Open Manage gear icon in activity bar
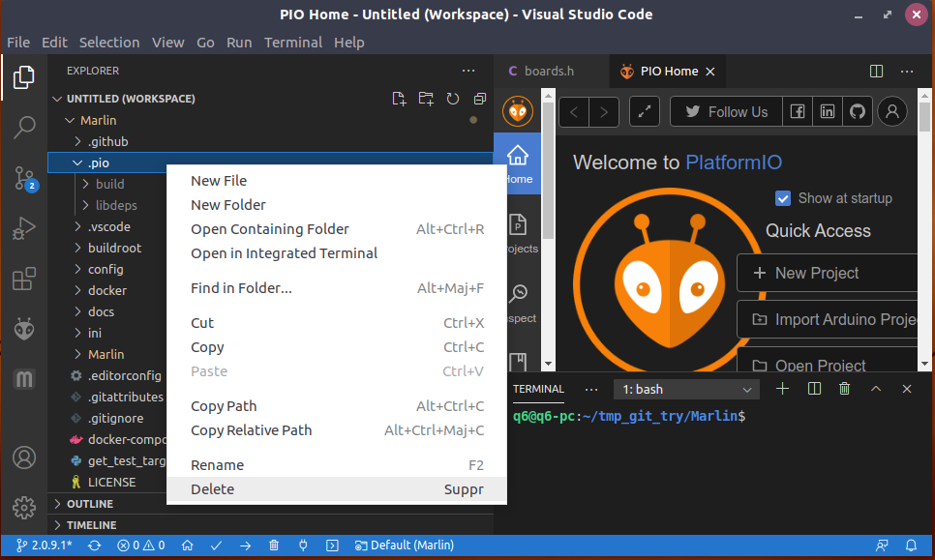The height and width of the screenshot is (560, 935). pyautogui.click(x=24, y=508)
